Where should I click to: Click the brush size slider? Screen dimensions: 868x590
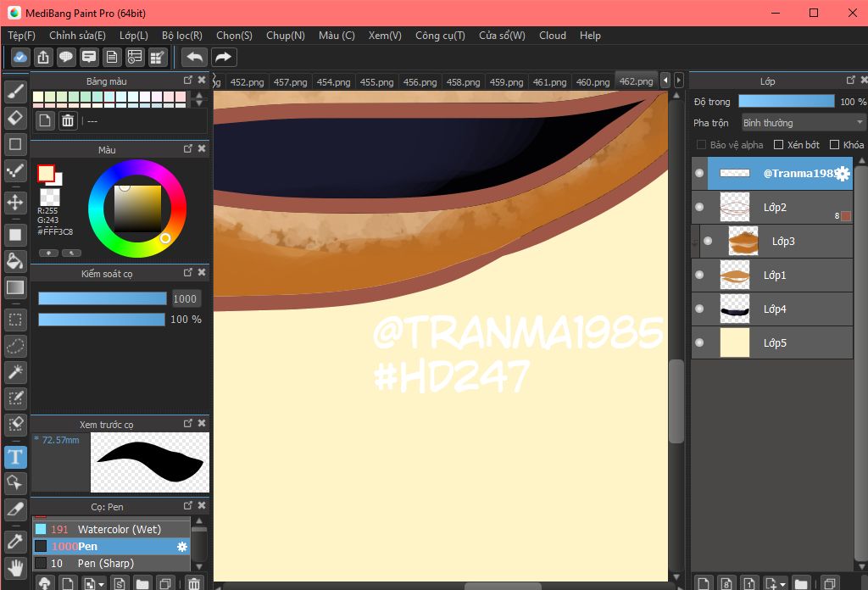click(x=103, y=299)
